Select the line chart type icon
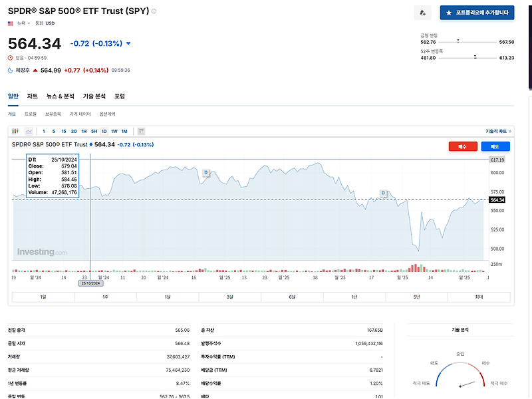 point(29,130)
